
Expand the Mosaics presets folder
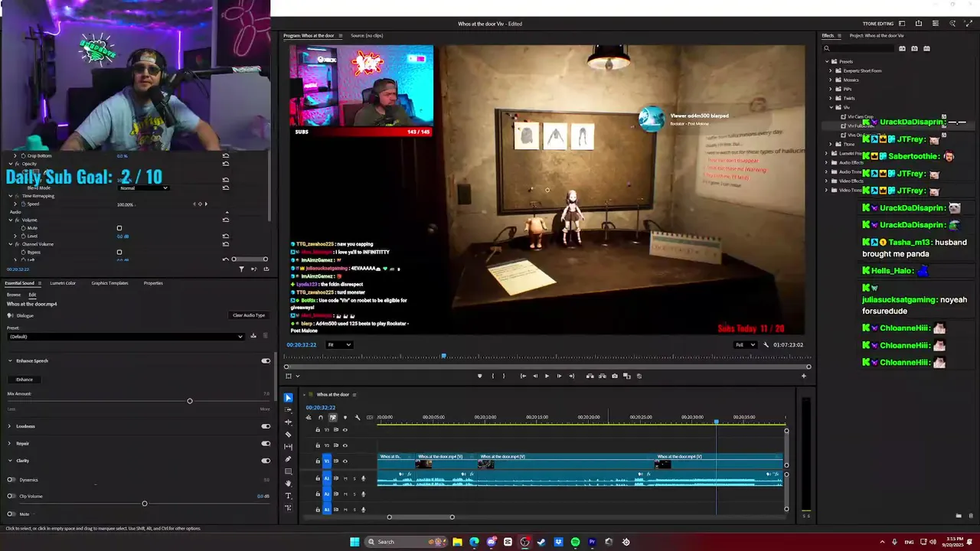831,80
